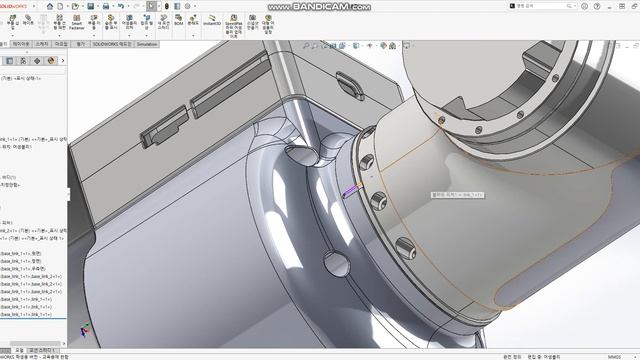Switch to the Layout ribbon tab
Screen dimensions: 640x360
[x=21, y=44]
